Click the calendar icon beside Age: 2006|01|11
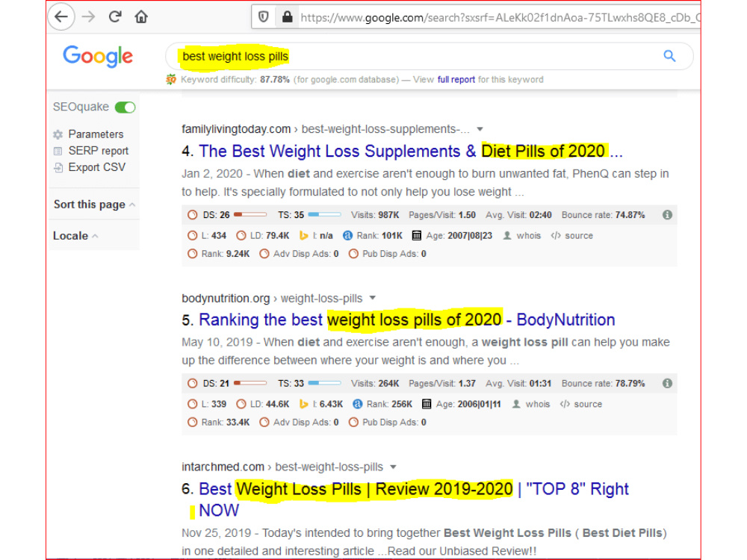The image size is (747, 560). [x=427, y=404]
